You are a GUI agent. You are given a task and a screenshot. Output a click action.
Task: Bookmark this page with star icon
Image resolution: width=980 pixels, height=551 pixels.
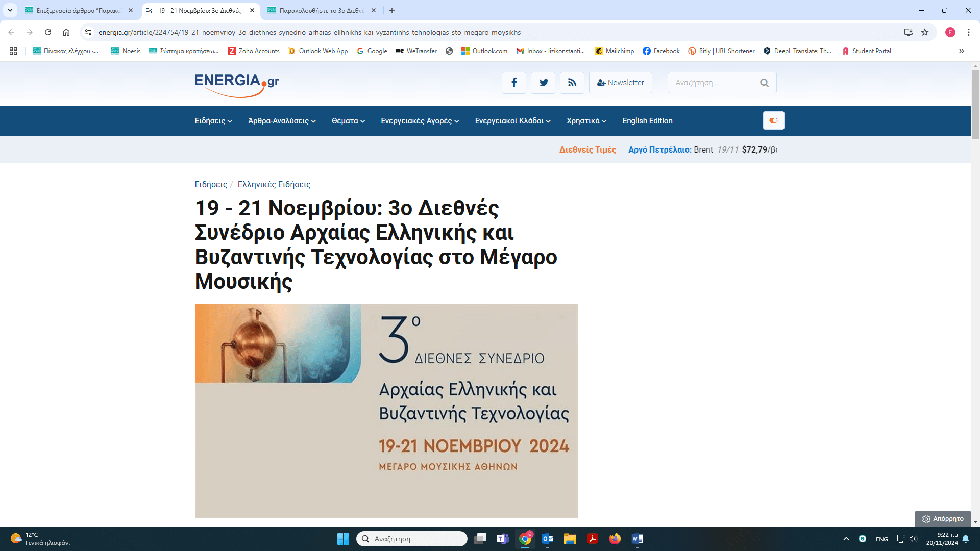tap(925, 32)
